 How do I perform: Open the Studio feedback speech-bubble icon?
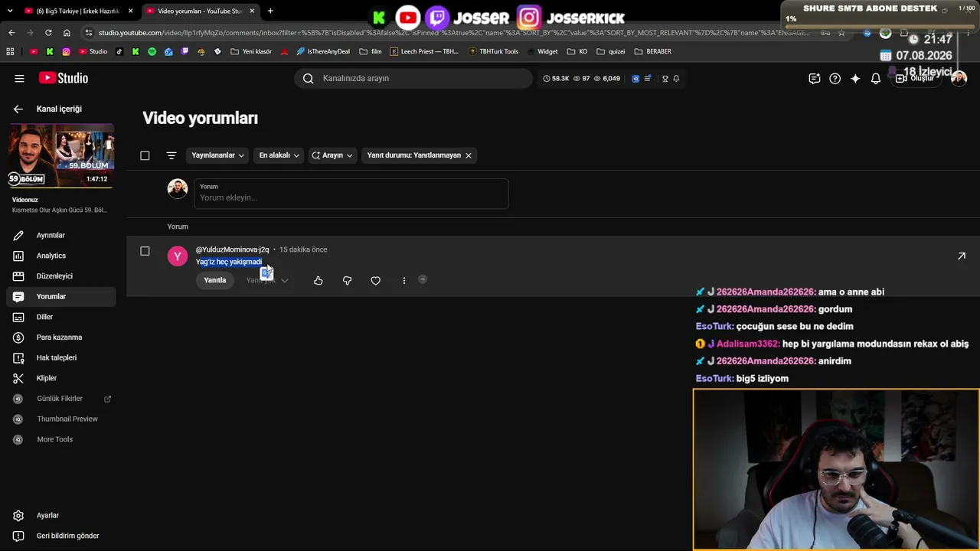point(815,78)
